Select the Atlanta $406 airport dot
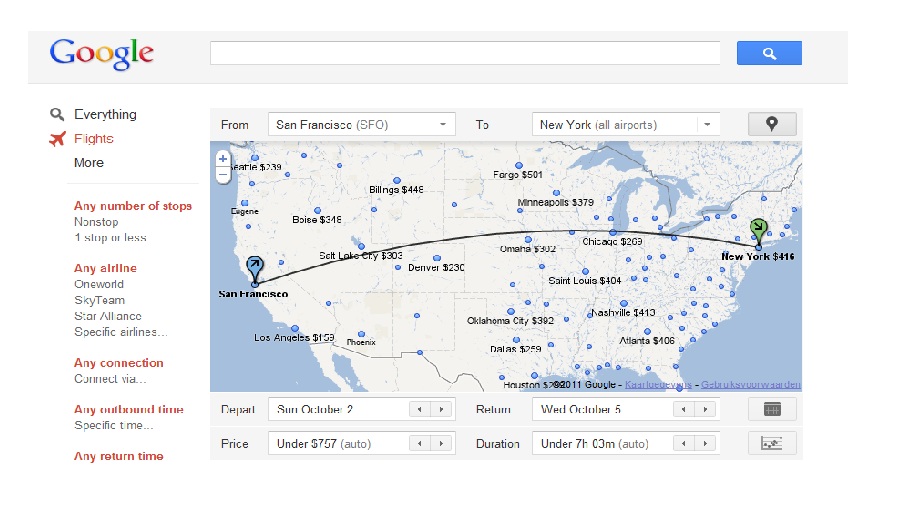The width and height of the screenshot is (900, 521). [647, 332]
